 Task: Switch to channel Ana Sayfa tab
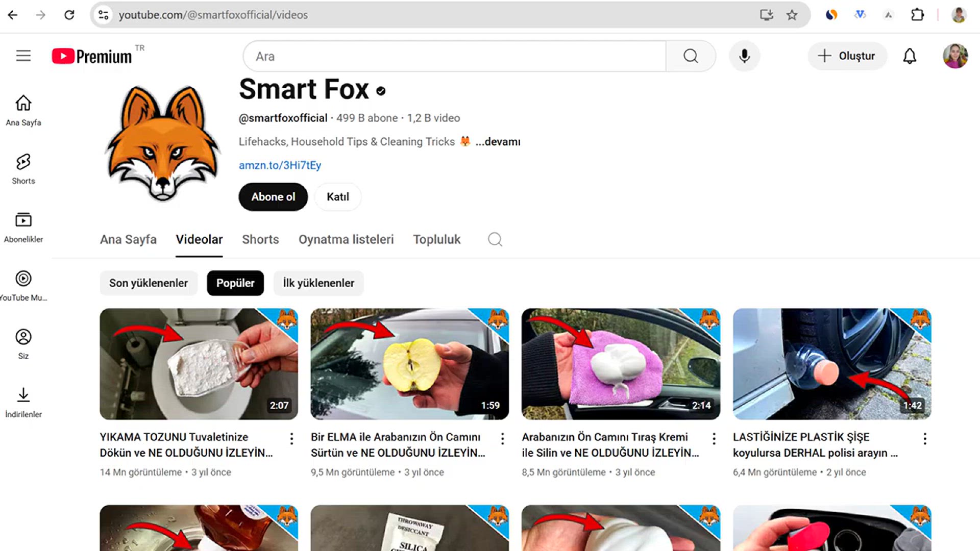(x=128, y=239)
